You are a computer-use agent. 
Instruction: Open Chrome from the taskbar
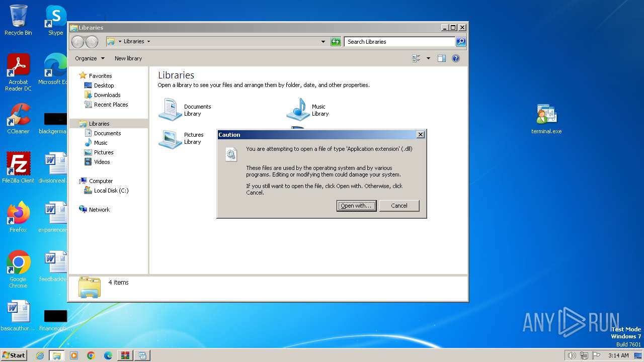tap(91, 355)
